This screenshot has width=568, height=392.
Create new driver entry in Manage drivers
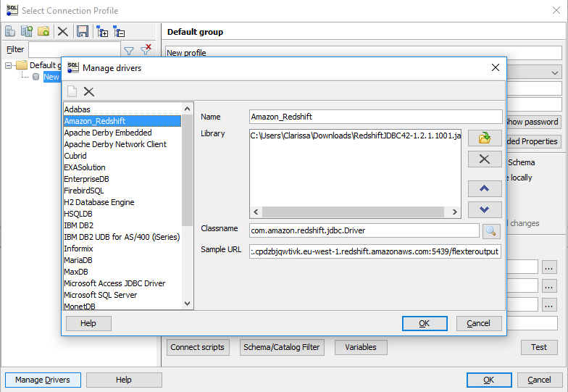(72, 91)
